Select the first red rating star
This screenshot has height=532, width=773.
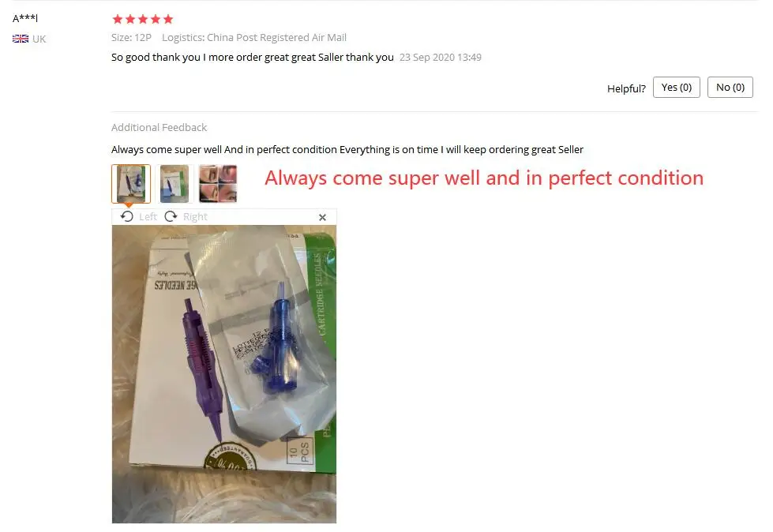coord(118,19)
